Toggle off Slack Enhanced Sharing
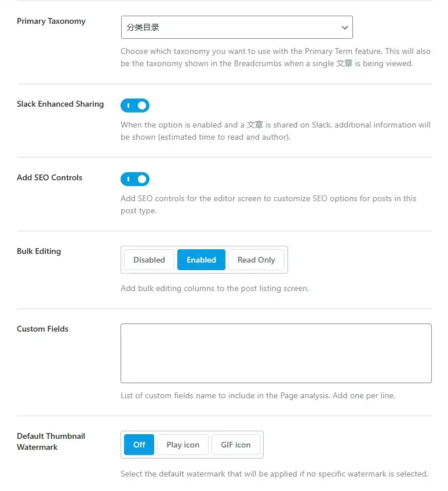 pyautogui.click(x=135, y=106)
